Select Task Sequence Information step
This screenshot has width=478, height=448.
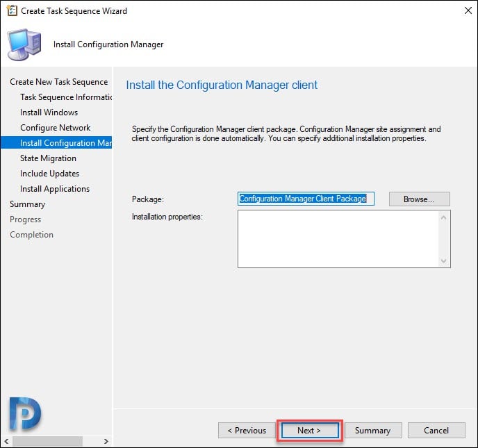click(66, 97)
